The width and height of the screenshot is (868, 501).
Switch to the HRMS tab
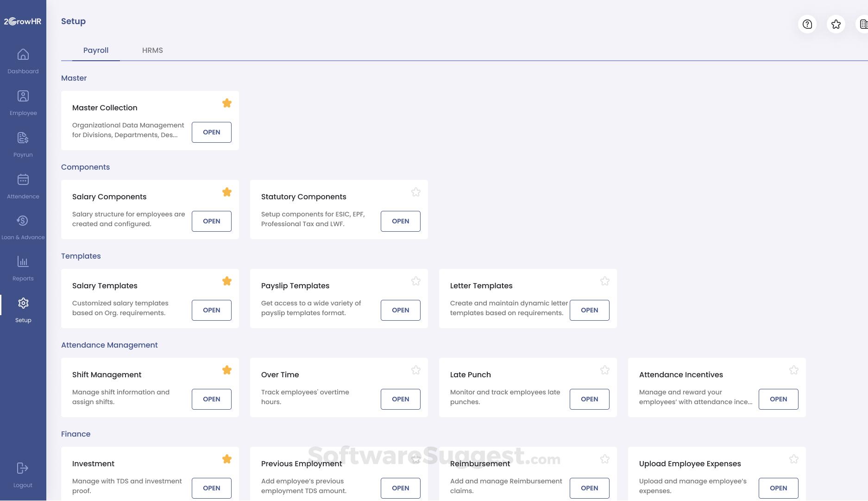152,50
